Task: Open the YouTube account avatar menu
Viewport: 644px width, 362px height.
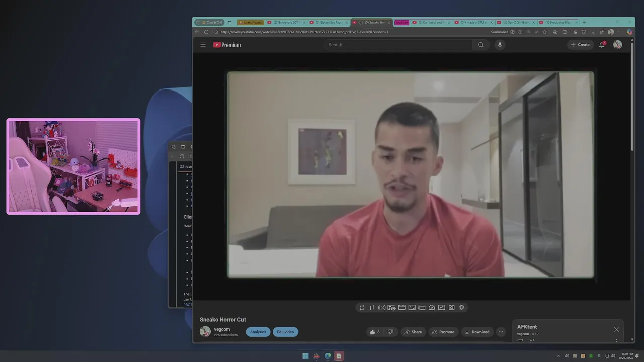Action: pos(617,45)
